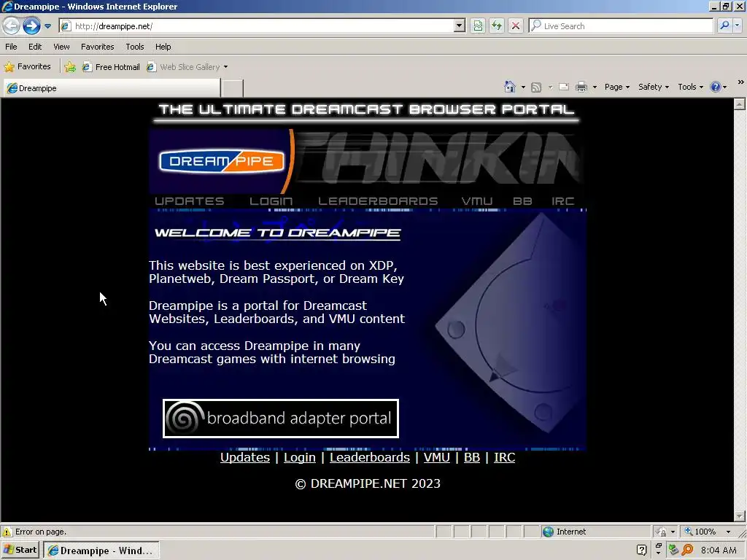Open the search provider dropdown arrow
Screen dimensions: 747x560
737,26
